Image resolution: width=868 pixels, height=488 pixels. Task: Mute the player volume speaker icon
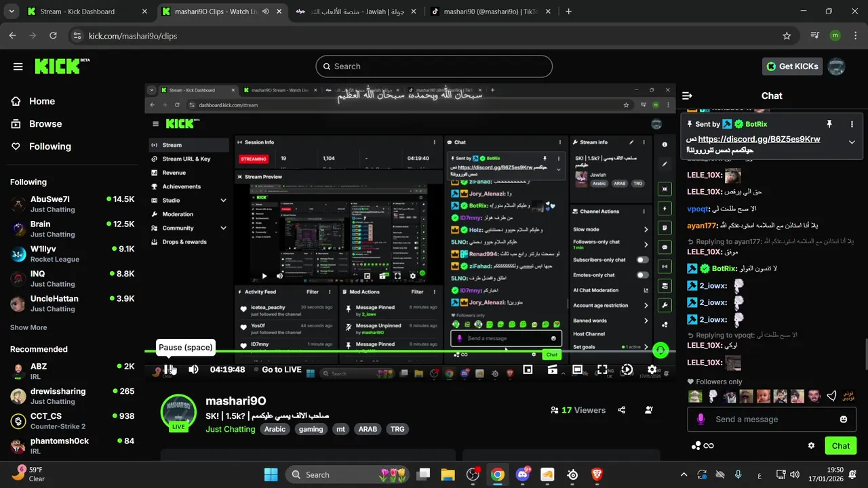[193, 369]
